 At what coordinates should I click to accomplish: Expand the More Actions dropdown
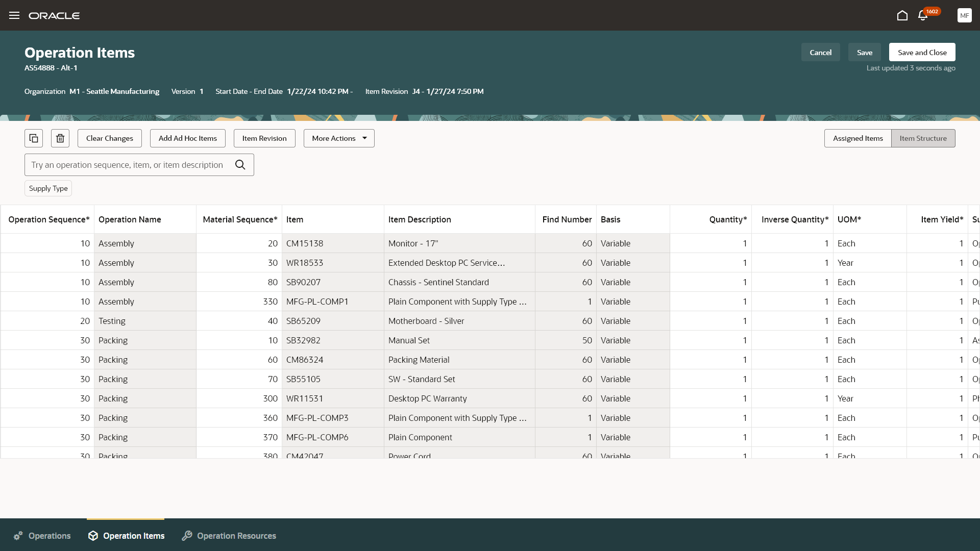pyautogui.click(x=339, y=138)
